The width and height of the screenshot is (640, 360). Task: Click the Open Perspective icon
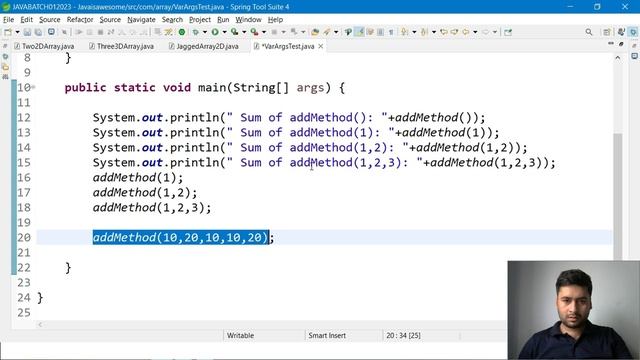point(607,32)
